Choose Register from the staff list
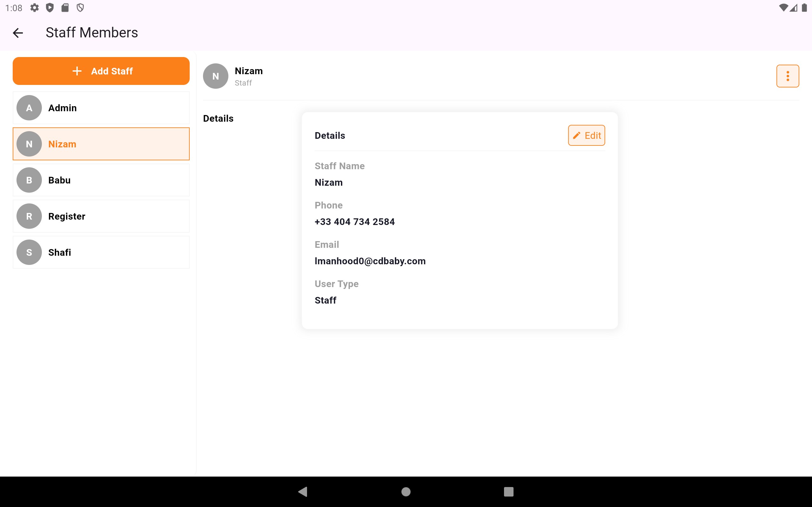812x507 pixels. coord(101,216)
